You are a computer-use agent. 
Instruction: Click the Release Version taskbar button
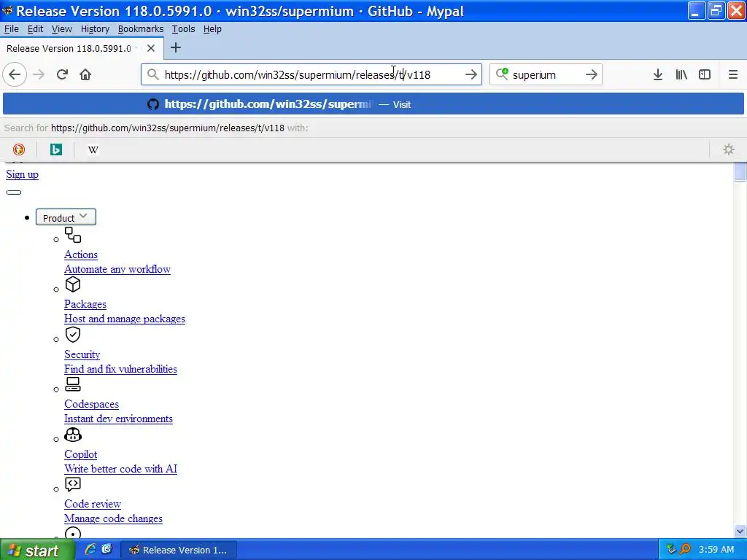[179, 550]
